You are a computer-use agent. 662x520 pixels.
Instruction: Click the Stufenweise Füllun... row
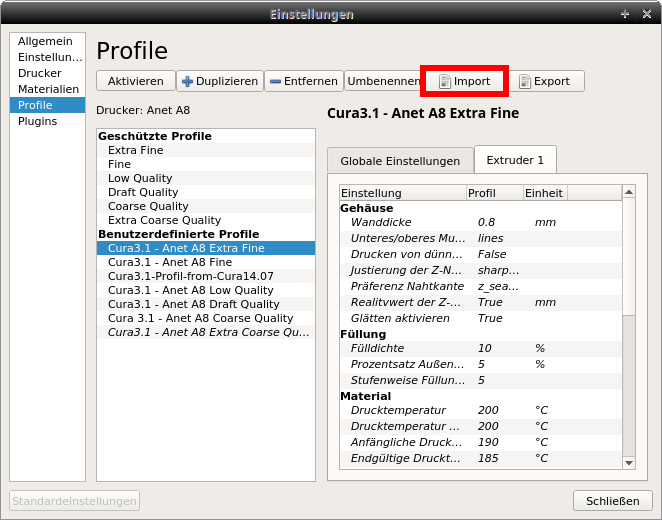pyautogui.click(x=480, y=381)
